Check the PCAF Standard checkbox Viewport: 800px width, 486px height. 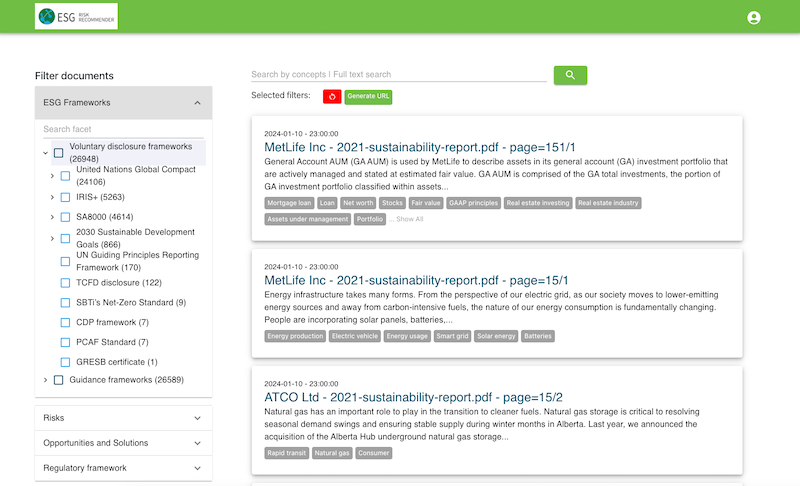(x=65, y=342)
